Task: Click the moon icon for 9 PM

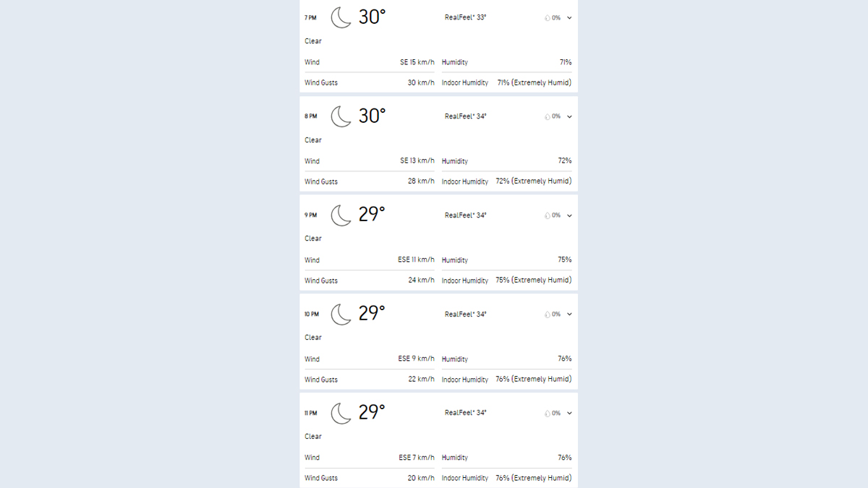Action: [341, 215]
